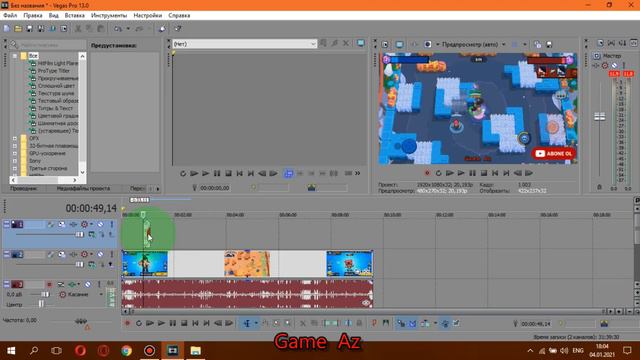Click the trimmer remove media X icon
The width and height of the screenshot is (640, 360).
(x=346, y=43)
